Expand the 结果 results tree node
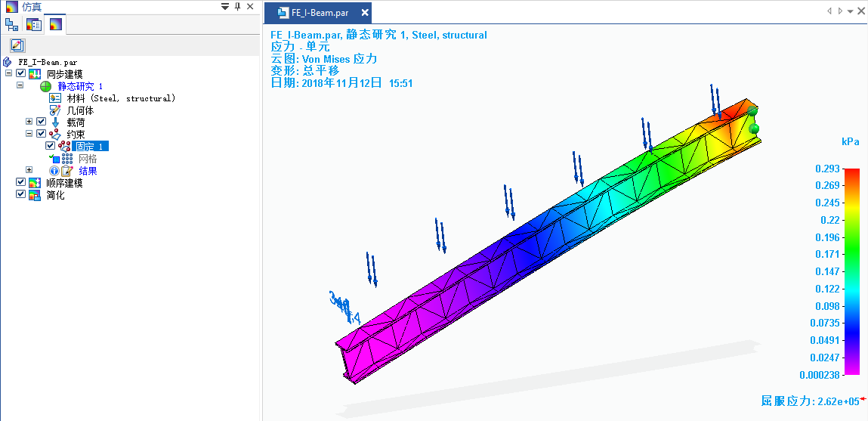 point(29,171)
